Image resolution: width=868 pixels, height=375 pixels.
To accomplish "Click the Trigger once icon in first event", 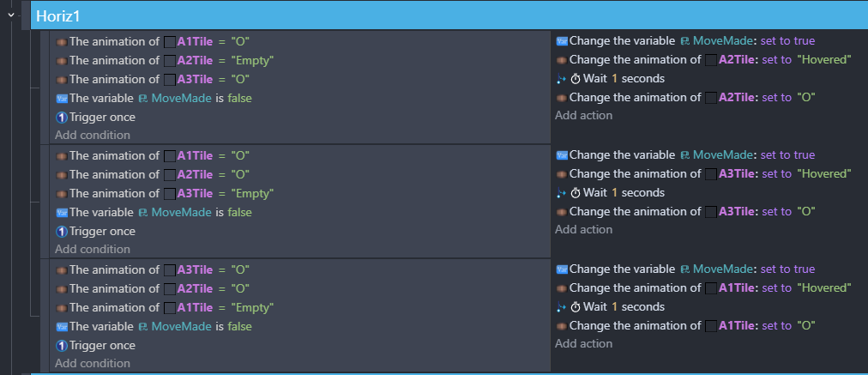I will [62, 118].
